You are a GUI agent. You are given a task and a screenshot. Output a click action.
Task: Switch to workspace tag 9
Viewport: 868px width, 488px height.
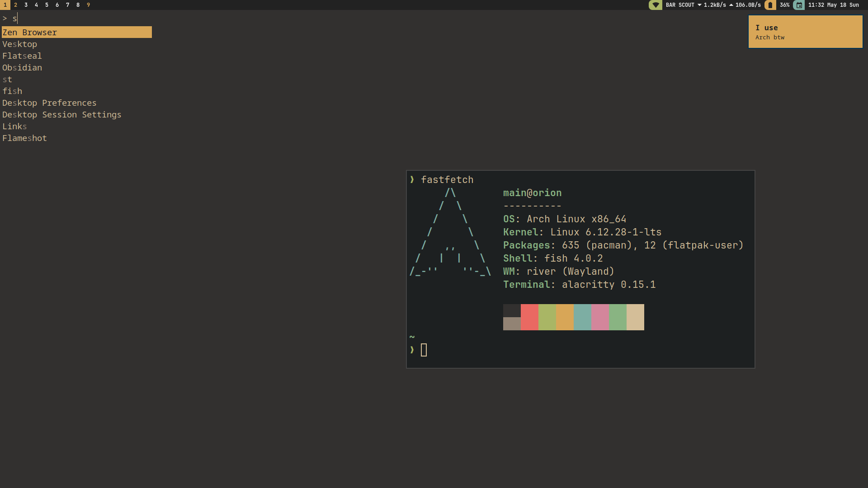click(x=88, y=5)
